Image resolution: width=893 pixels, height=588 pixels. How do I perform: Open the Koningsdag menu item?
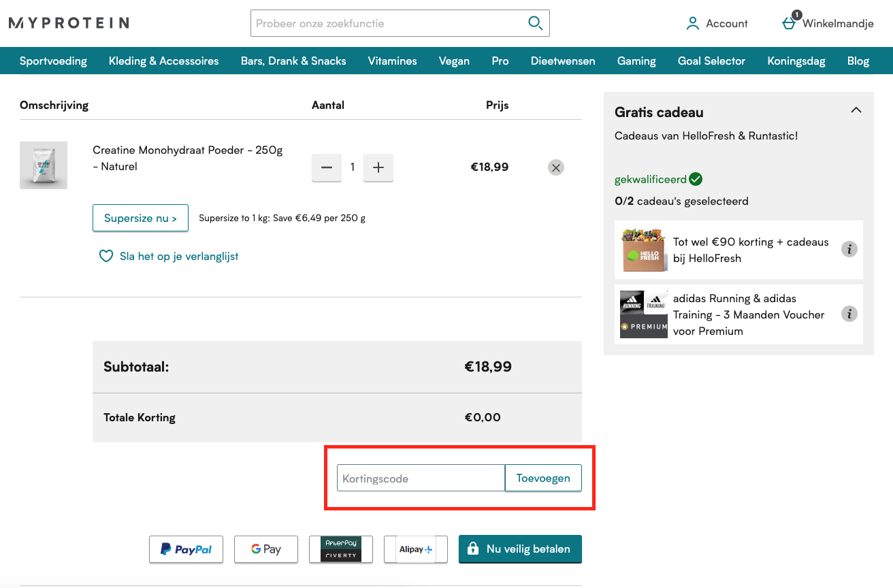[x=796, y=61]
